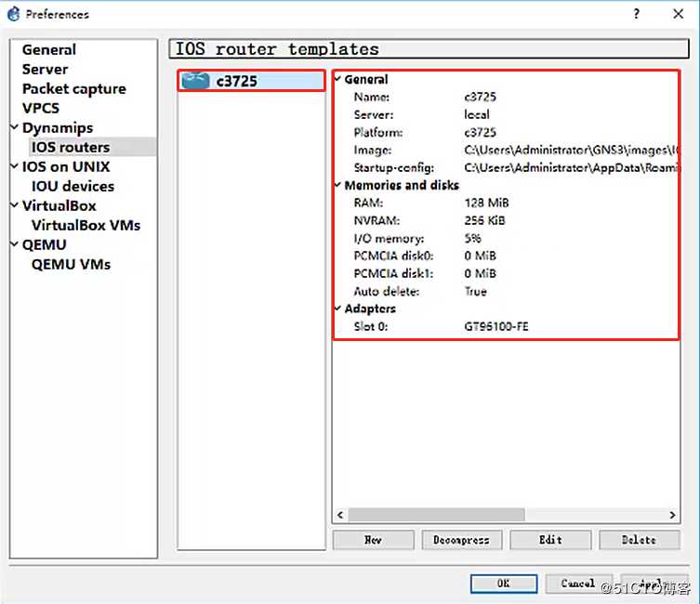The width and height of the screenshot is (700, 604).
Task: Select the IOS on UNIX page
Action: click(66, 166)
